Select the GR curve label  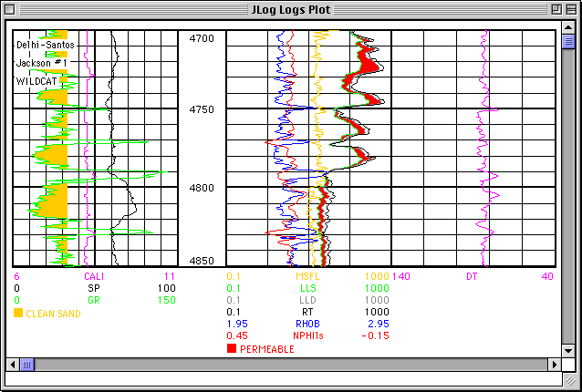[94, 300]
